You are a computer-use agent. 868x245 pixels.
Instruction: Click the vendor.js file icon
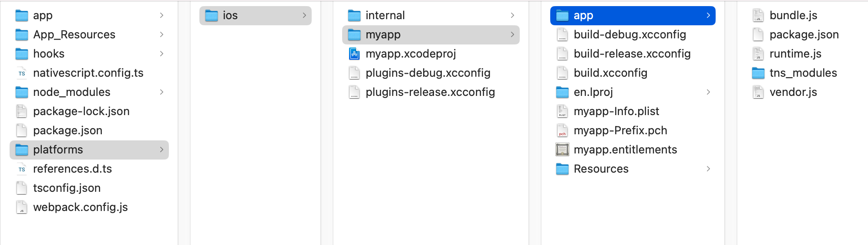point(758,92)
